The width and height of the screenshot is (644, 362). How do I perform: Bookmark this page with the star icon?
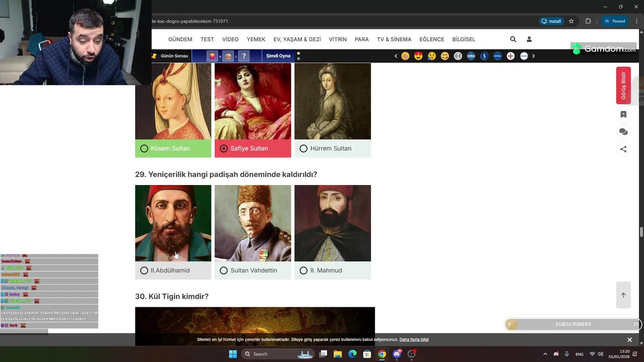click(571, 21)
